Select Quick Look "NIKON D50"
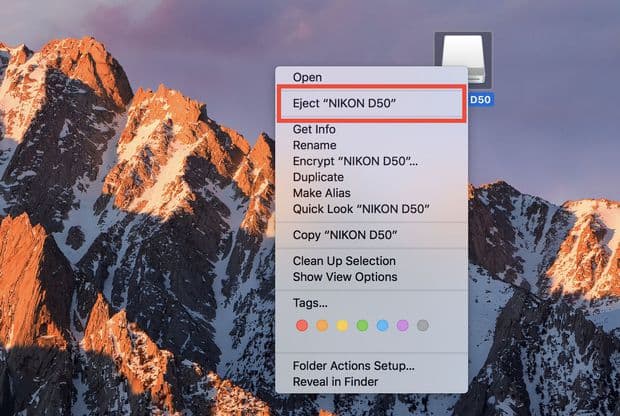The height and width of the screenshot is (416, 620). pyautogui.click(x=361, y=209)
